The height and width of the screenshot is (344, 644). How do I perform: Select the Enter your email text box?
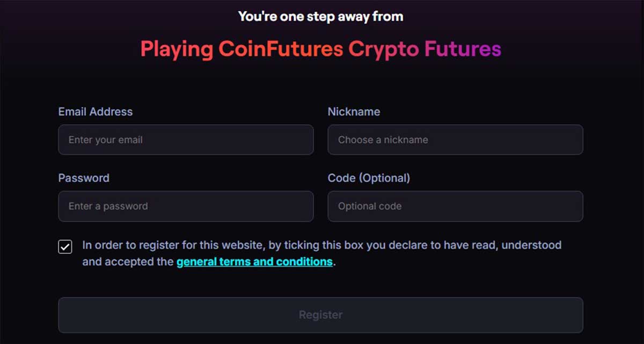tap(186, 140)
